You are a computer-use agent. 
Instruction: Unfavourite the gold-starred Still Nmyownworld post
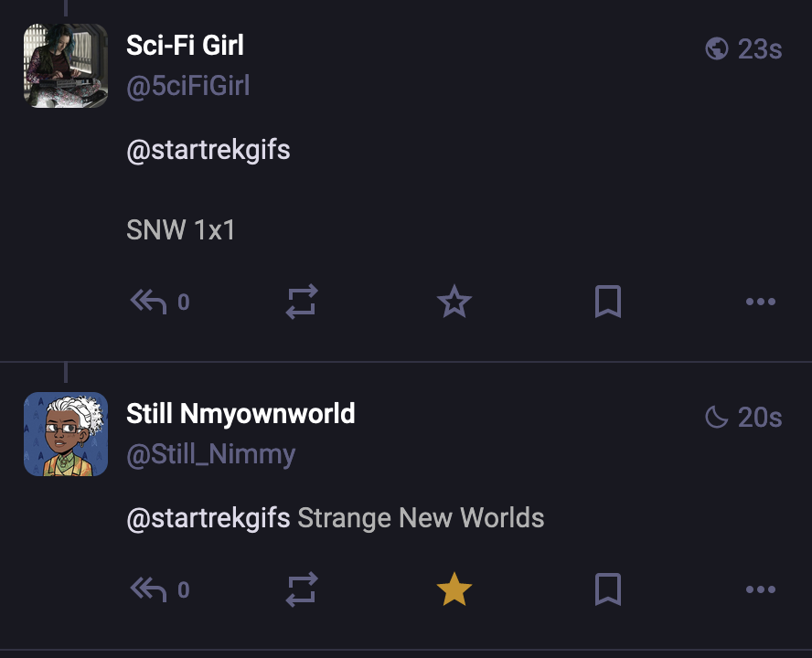click(454, 589)
